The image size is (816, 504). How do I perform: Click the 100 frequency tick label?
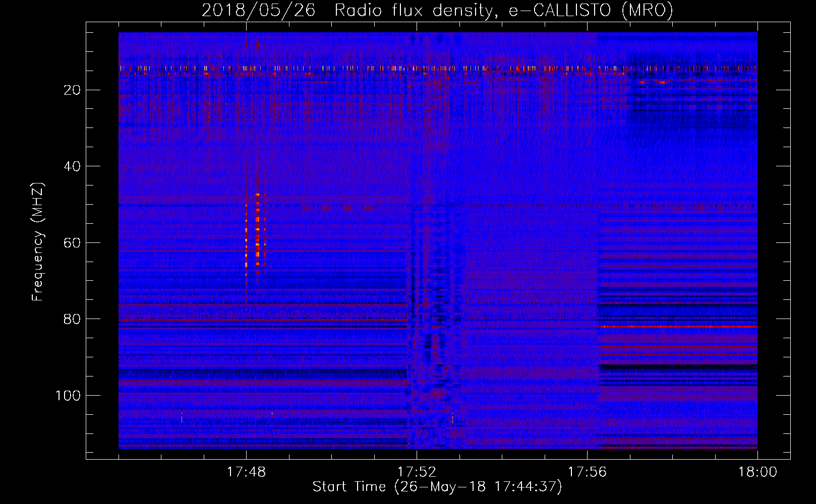(x=68, y=396)
